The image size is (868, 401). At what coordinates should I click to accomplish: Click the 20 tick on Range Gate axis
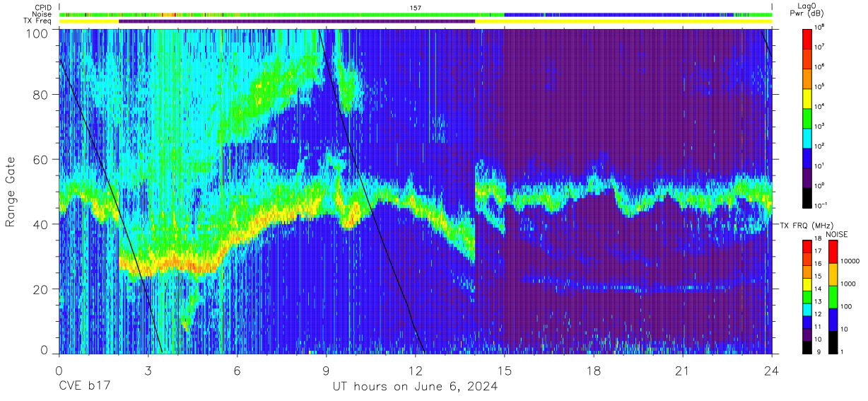(41, 289)
